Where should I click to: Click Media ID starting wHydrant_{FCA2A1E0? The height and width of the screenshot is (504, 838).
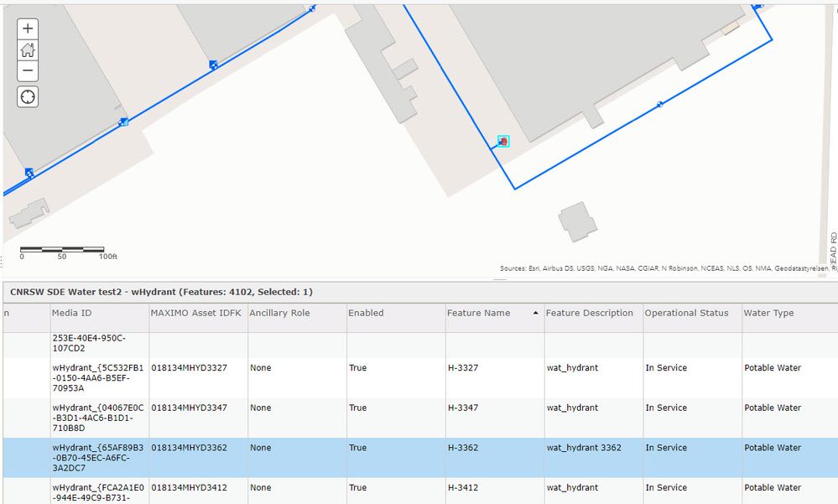98,493
